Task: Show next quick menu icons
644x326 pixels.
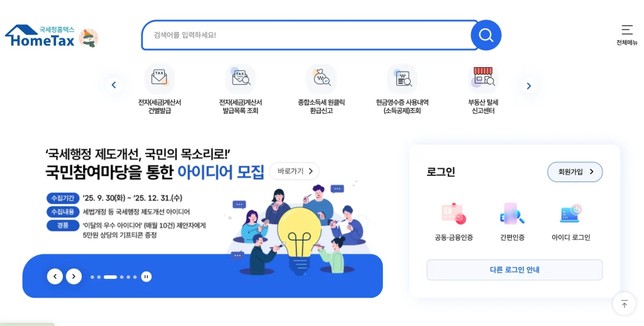Action: click(528, 85)
